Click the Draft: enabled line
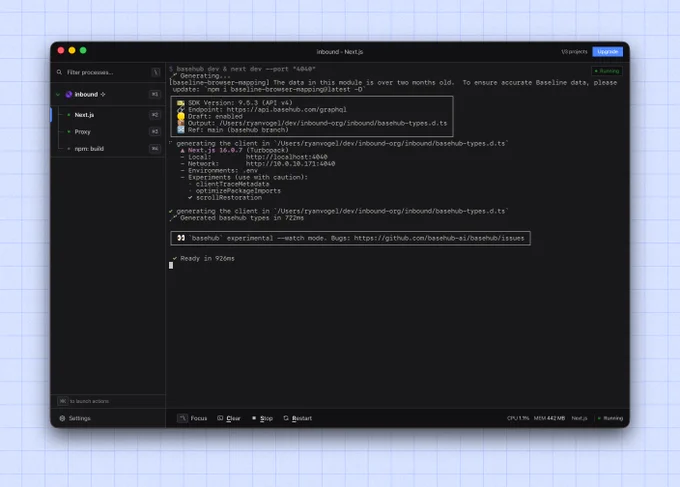Viewport: 680px width, 487px height. point(210,117)
